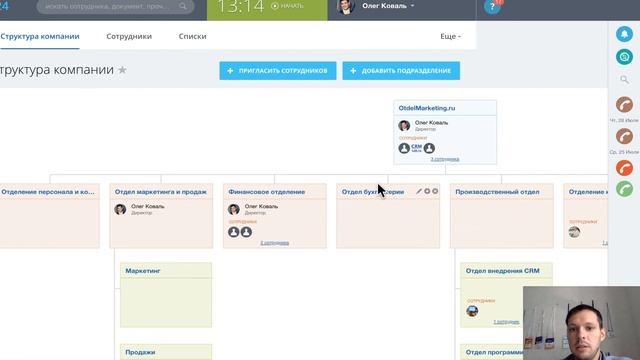Viewport: 640px width, 360px height.
Task: Click the CRM employee icon in OtdelMarketing.ru card
Action: (416, 148)
